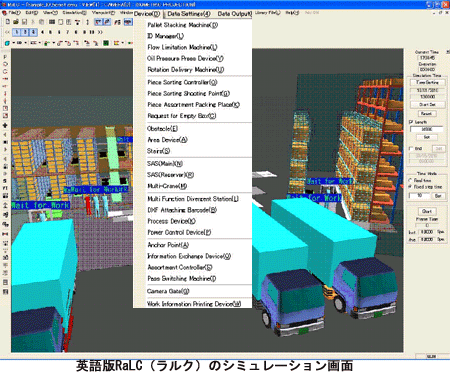The image size is (450, 383).
Task: Click the Open folder toolbar icon
Action: tap(16, 22)
